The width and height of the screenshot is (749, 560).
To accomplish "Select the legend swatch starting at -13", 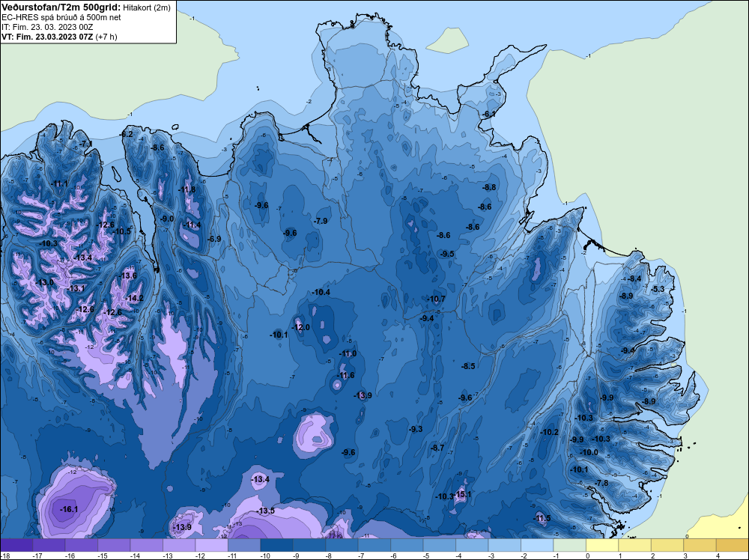I will (179, 545).
